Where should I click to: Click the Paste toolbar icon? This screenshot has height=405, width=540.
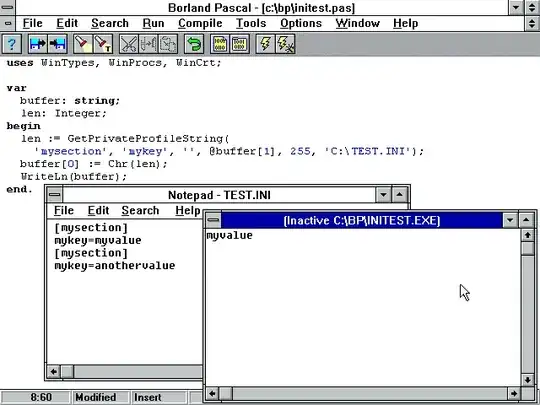click(x=168, y=44)
